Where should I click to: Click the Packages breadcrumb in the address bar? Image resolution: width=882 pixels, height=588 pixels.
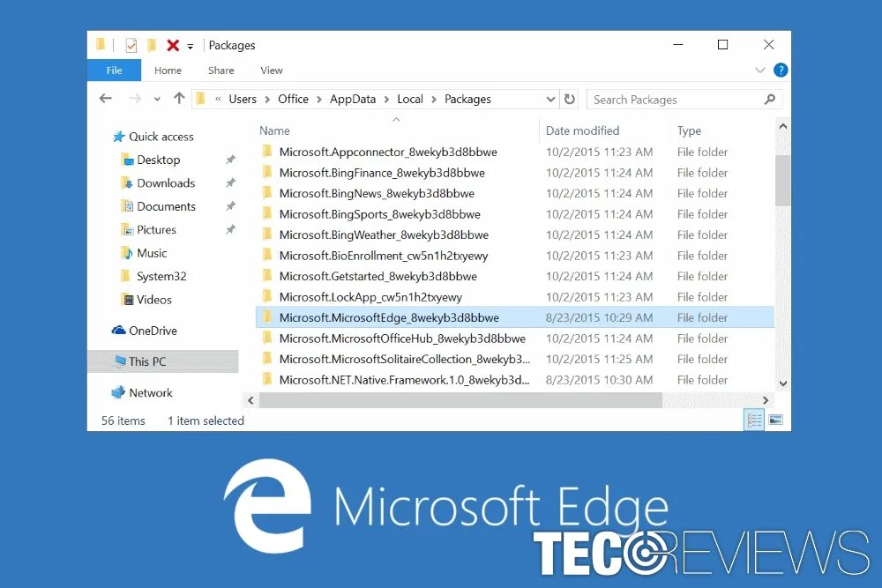(467, 99)
